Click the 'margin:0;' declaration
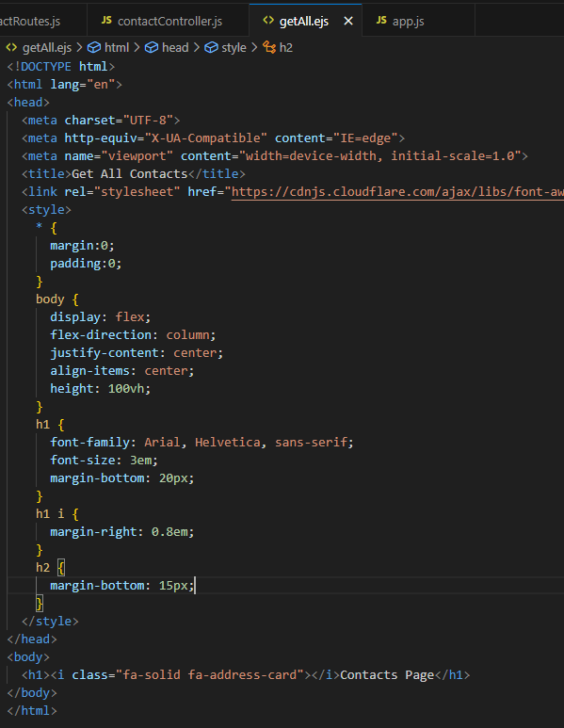 tap(82, 245)
